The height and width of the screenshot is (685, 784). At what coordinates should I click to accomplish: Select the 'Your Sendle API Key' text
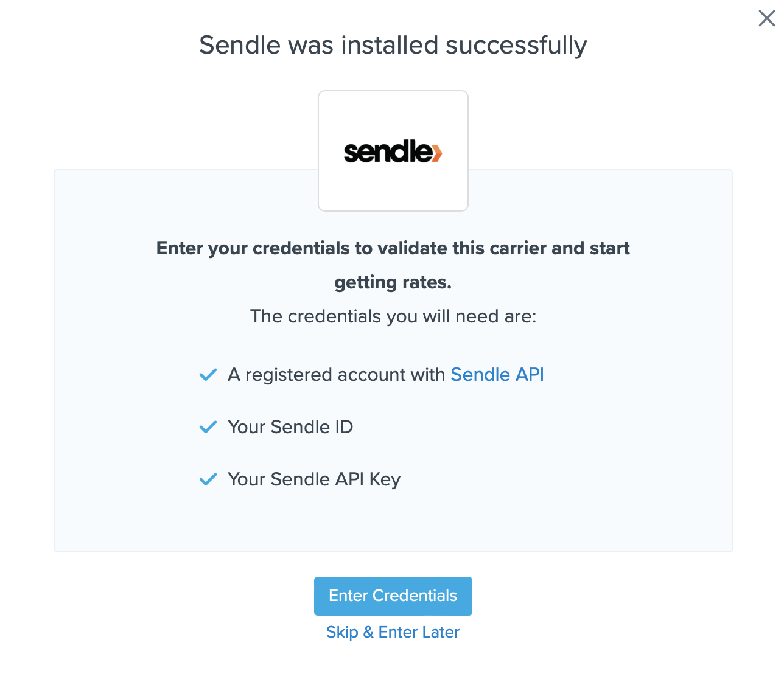pyautogui.click(x=314, y=479)
